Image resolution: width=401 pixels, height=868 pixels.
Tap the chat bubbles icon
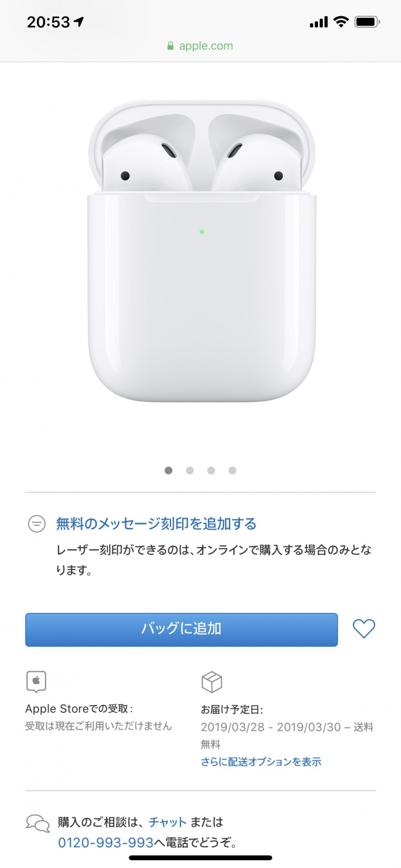pyautogui.click(x=38, y=823)
